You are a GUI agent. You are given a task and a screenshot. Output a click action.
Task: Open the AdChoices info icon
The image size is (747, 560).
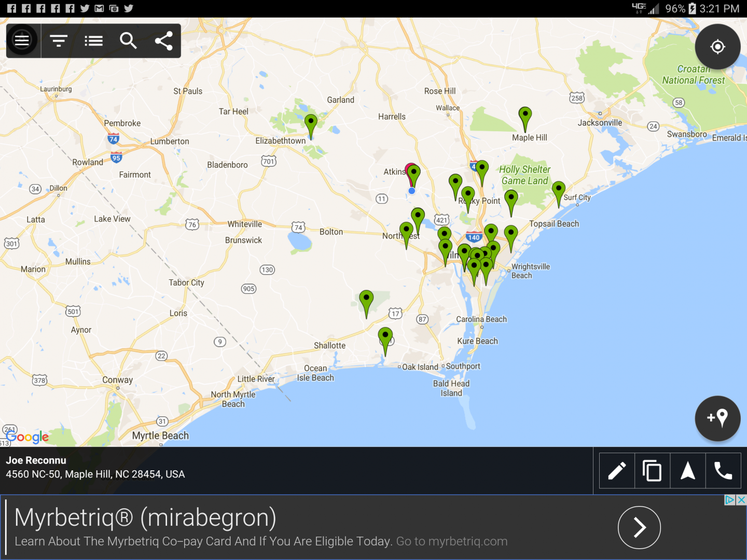pos(729,500)
